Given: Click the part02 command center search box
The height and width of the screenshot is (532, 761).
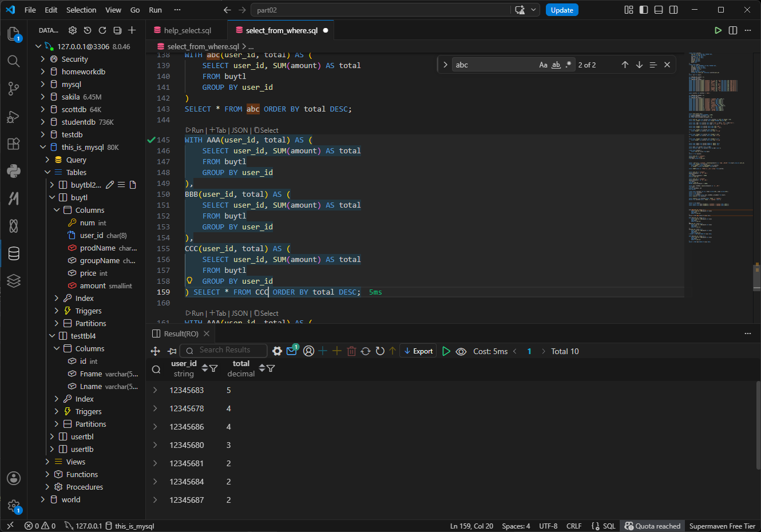Looking at the screenshot, I should coord(382,10).
